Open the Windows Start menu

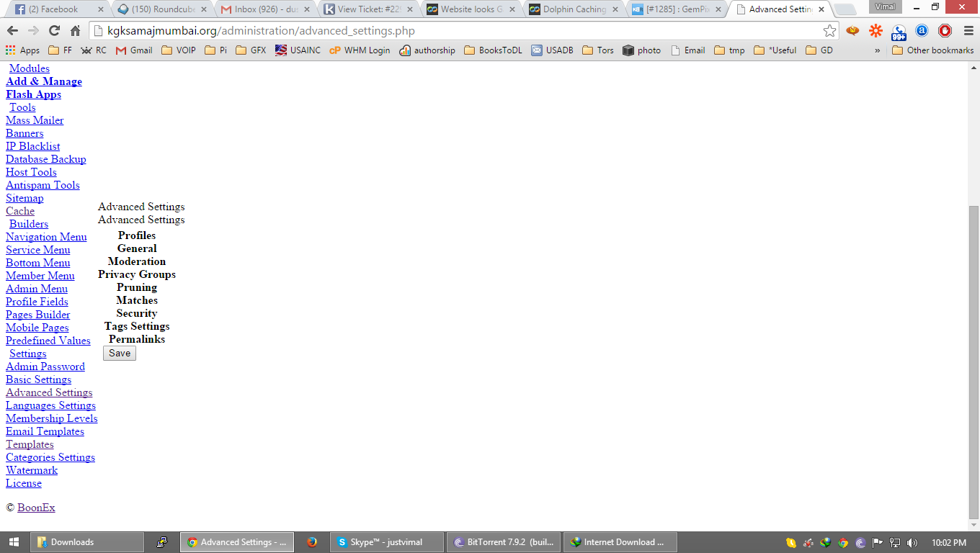click(x=14, y=542)
